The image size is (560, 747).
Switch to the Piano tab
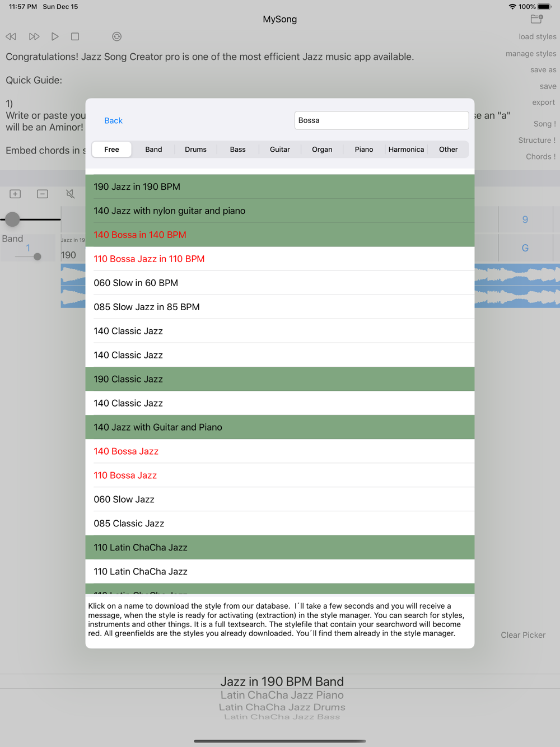coord(364,150)
